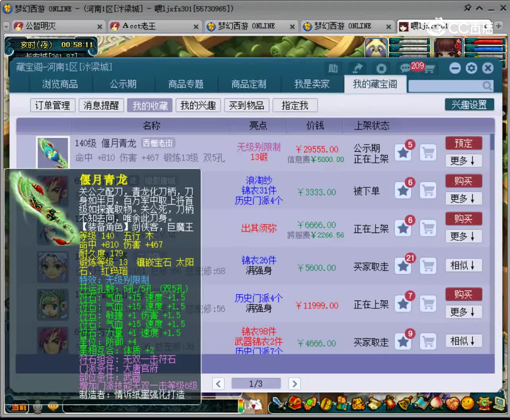The image size is (510, 420).
Task: Expand 相似 in the ¥4666.00 row
Action: click(463, 341)
